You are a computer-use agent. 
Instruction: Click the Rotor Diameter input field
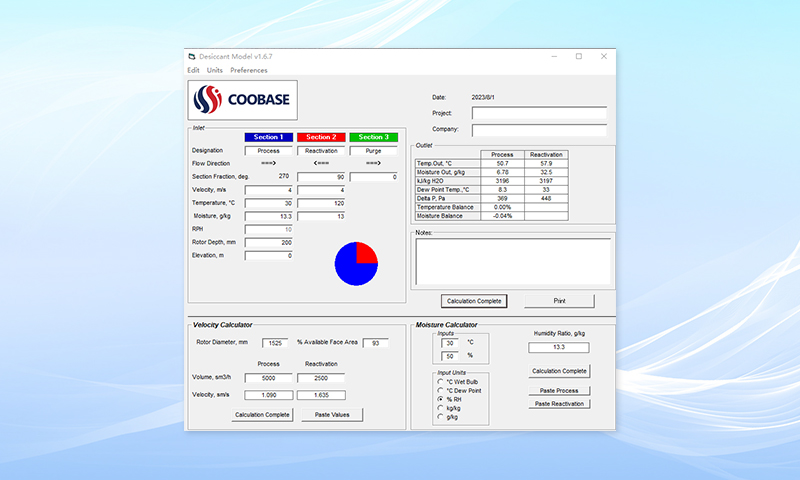(x=269, y=343)
